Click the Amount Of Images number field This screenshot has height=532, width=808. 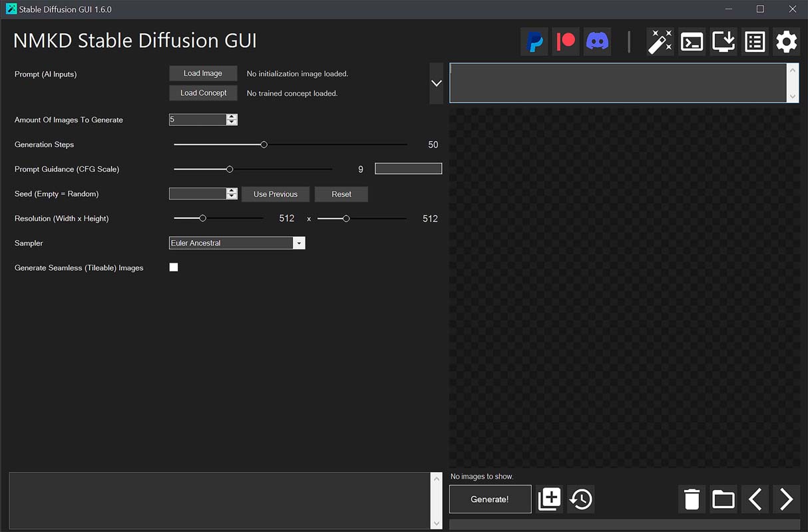click(x=198, y=120)
